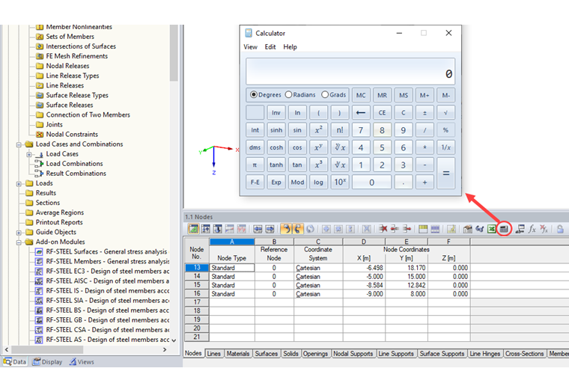Click the backspace arrow button in Calculator
Image resolution: width=569 pixels, height=392 pixels.
tap(361, 112)
